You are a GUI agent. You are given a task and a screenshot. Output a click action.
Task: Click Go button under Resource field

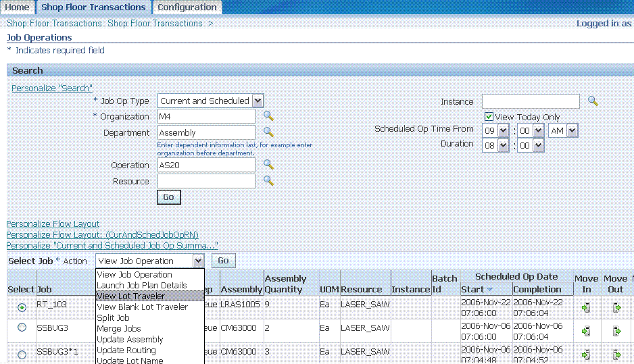[x=168, y=197]
